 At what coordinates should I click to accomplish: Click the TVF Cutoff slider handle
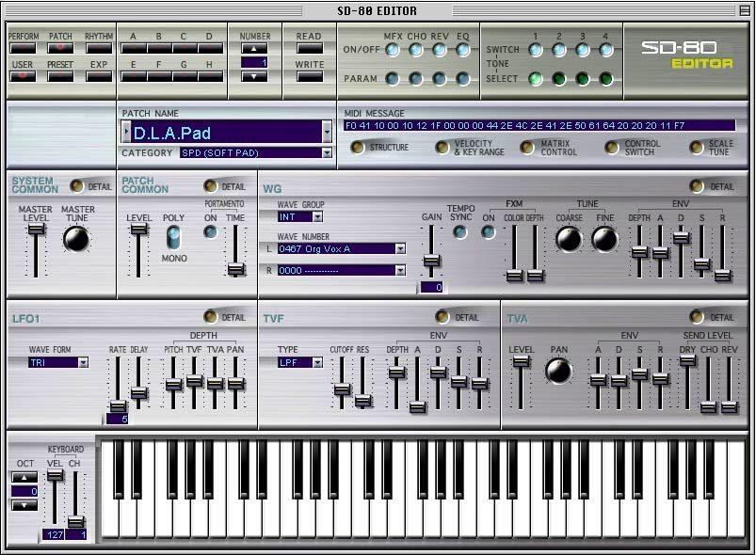click(342, 389)
